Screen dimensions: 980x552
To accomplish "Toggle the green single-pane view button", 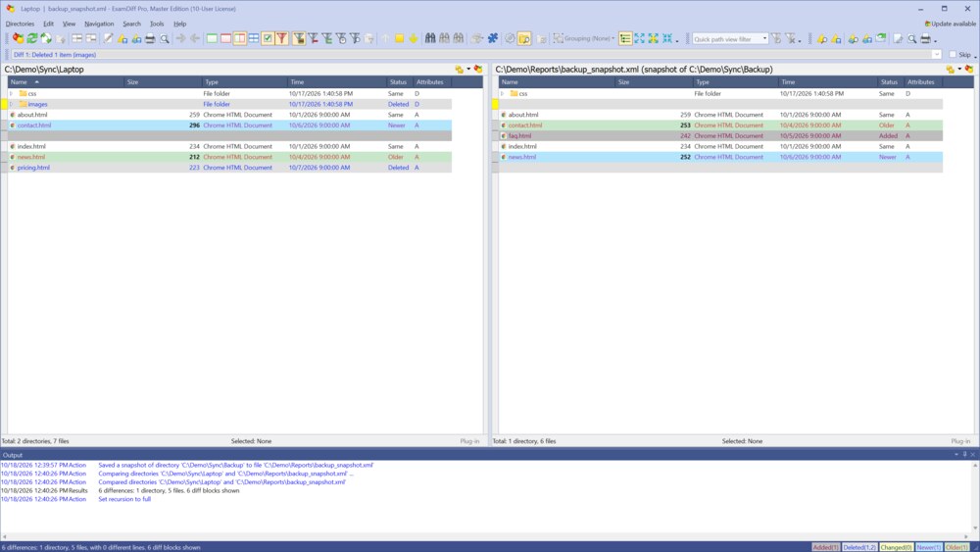I will 212,39.
